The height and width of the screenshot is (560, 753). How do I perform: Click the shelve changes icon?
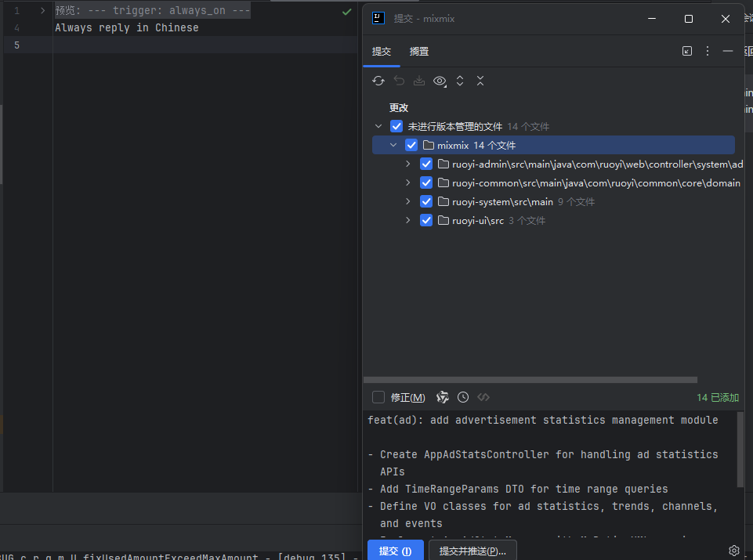pyautogui.click(x=419, y=81)
